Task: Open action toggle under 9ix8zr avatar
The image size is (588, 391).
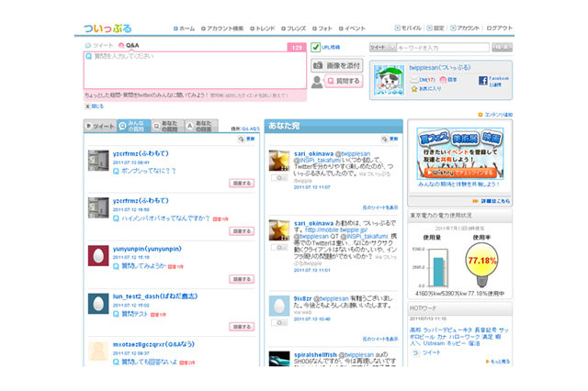Action: (279, 322)
